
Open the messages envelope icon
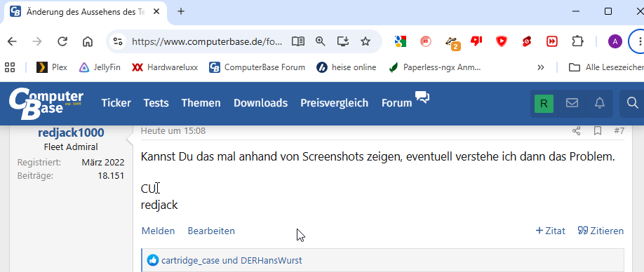point(572,103)
